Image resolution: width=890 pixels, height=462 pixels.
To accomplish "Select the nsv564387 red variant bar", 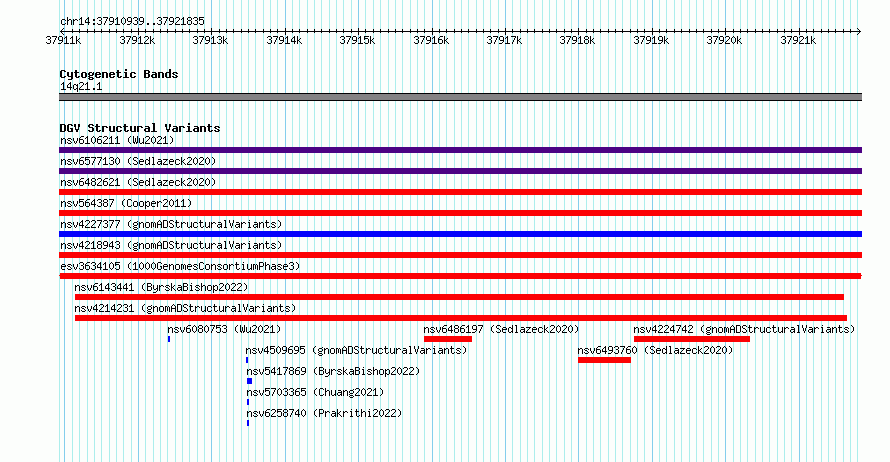I will pyautogui.click(x=460, y=213).
